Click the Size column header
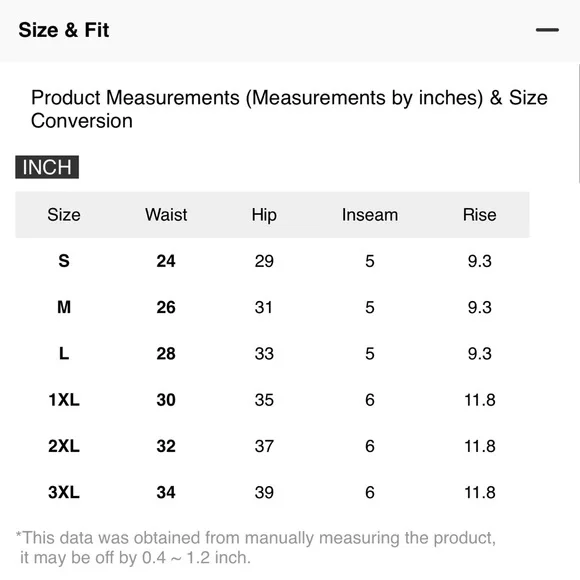 (64, 215)
